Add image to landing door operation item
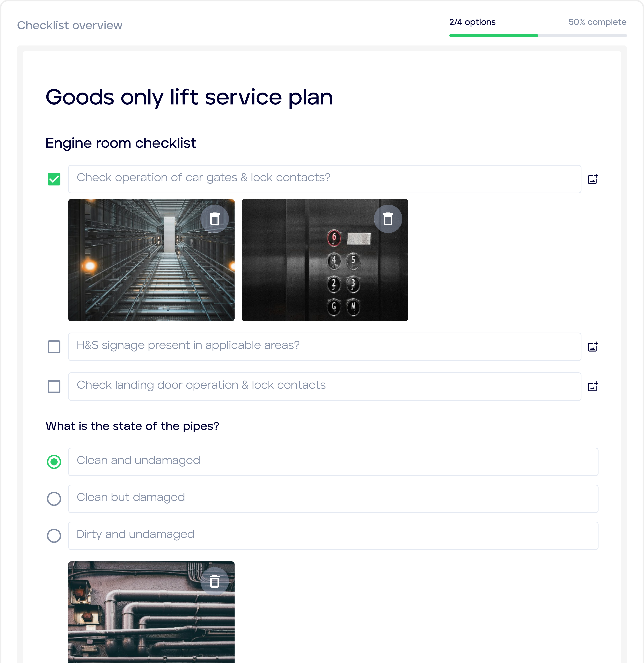Screen dimensions: 644x663 (593, 386)
